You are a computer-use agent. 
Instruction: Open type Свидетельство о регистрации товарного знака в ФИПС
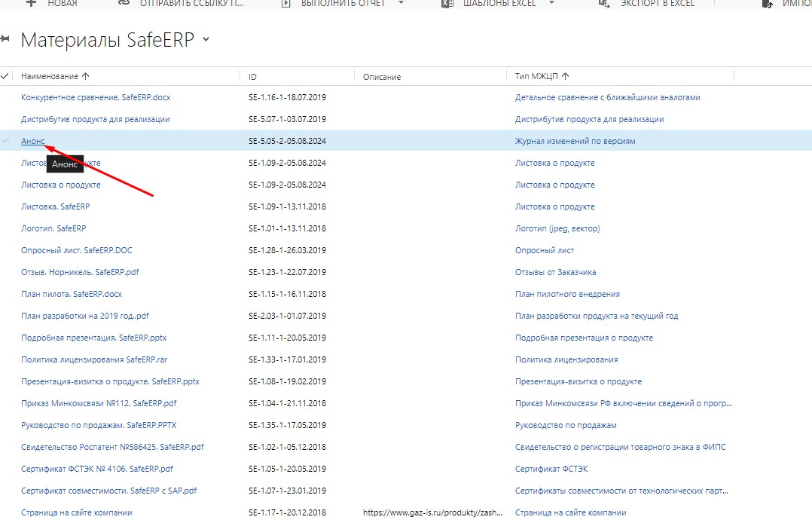pyautogui.click(x=621, y=447)
